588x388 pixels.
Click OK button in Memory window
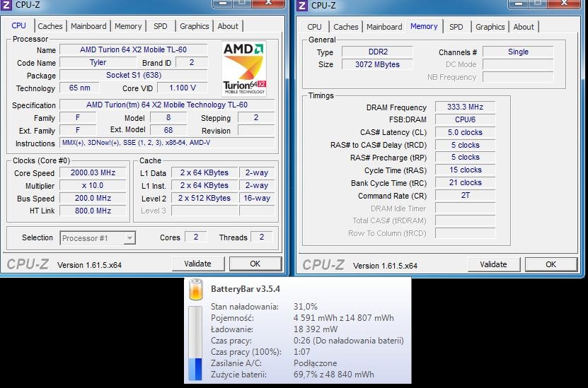pyautogui.click(x=551, y=264)
